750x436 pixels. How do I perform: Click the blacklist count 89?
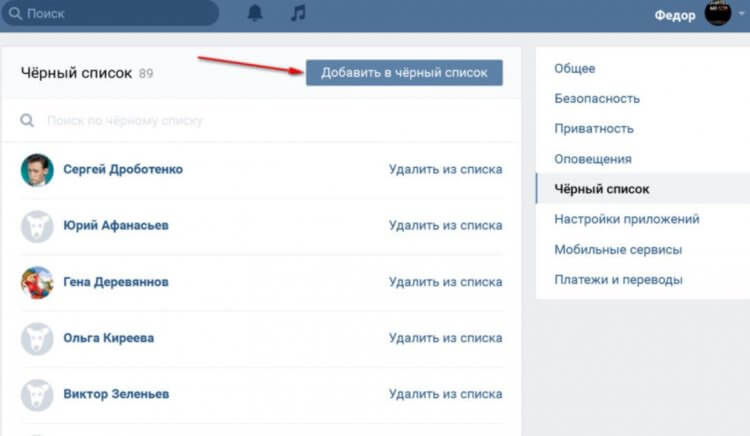[146, 73]
